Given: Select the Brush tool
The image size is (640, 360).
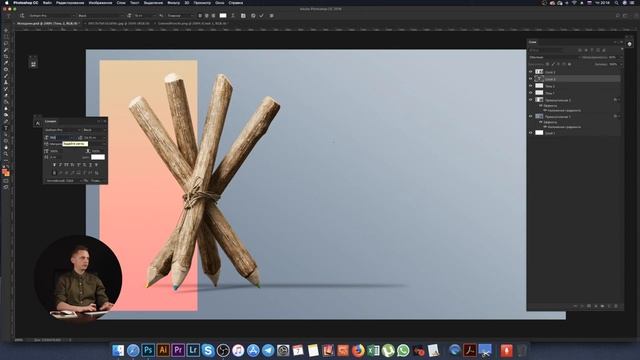Looking at the screenshot, I should click(6, 76).
